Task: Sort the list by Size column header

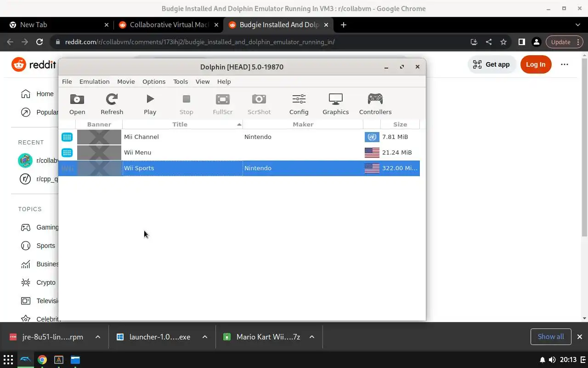Action: 400,124
